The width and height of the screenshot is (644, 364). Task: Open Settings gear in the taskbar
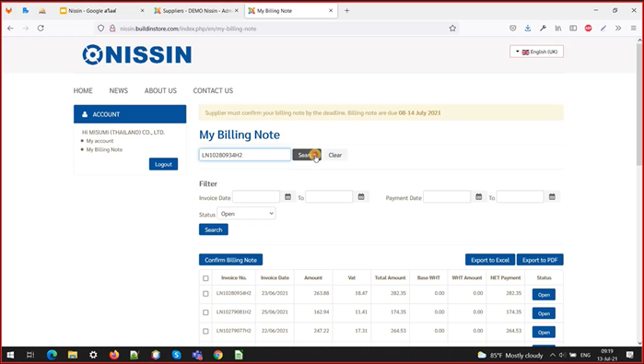pos(93,355)
